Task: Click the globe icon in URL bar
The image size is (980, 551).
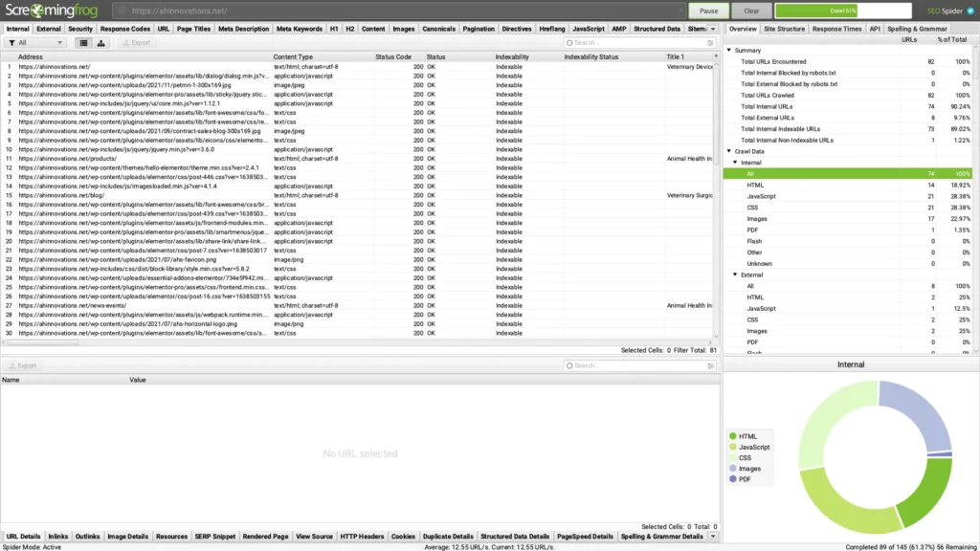Action: 122,11
